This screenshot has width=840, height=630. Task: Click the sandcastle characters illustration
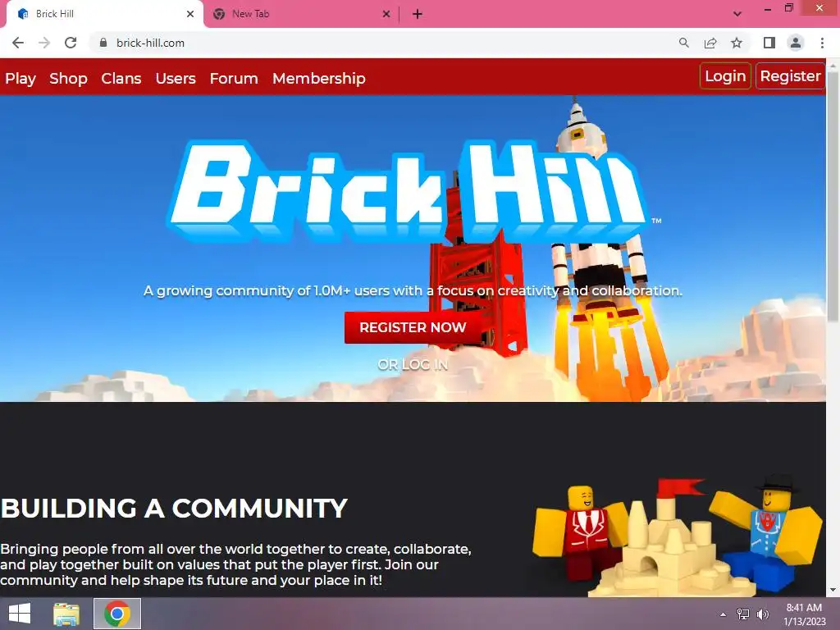tap(677, 536)
